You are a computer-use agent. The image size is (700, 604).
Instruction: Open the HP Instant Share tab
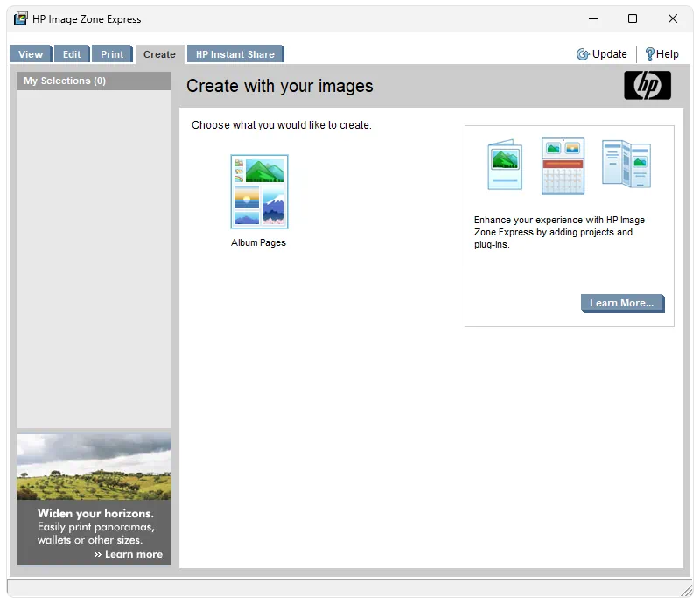235,54
